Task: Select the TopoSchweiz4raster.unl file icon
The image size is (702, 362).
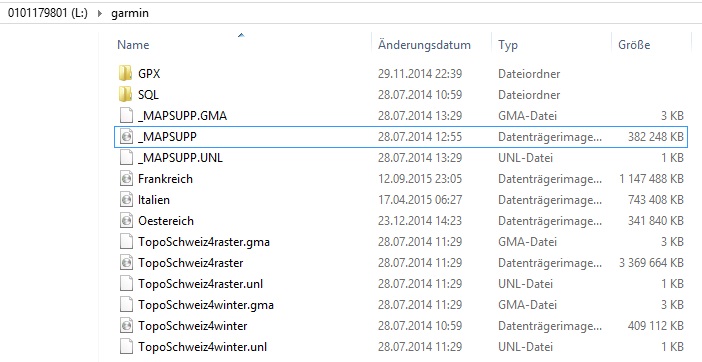Action: coord(127,284)
